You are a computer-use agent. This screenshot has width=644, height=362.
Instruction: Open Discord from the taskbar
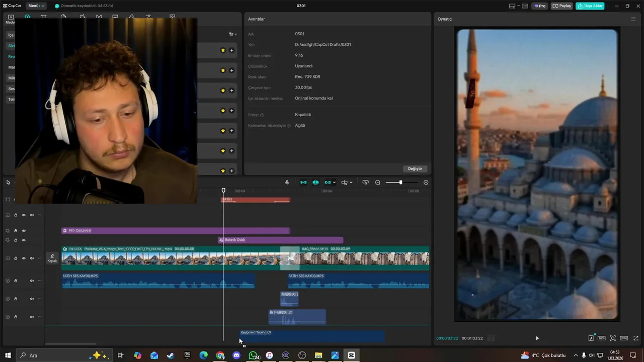coord(236,355)
